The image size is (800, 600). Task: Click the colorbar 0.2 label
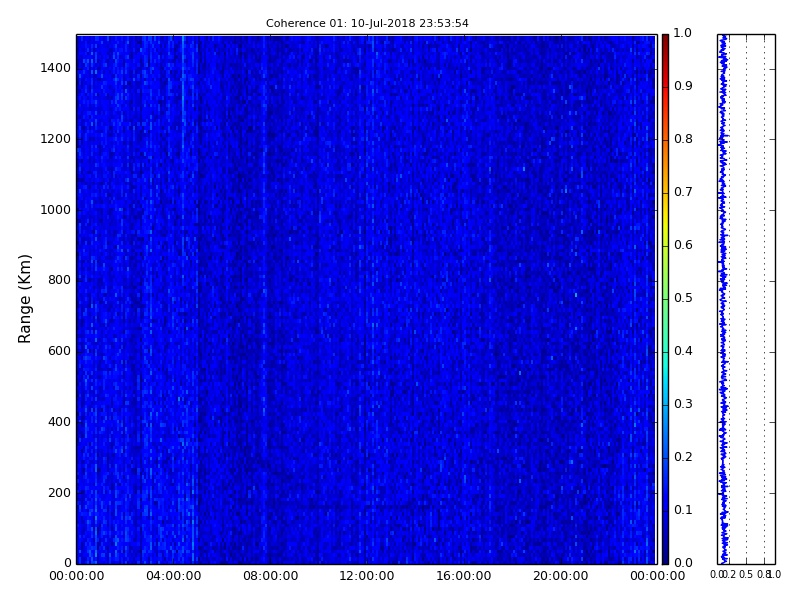click(x=683, y=457)
